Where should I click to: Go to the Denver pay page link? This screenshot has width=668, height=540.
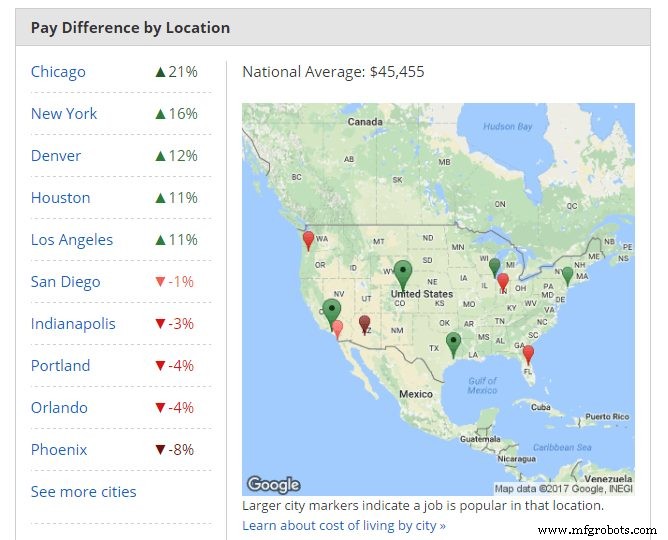tap(56, 156)
